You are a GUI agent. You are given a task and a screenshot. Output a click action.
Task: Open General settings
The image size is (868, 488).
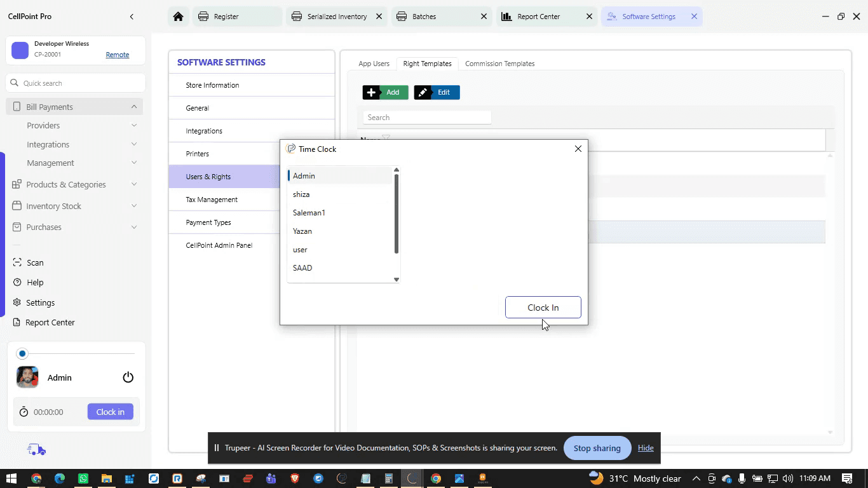(x=252, y=108)
